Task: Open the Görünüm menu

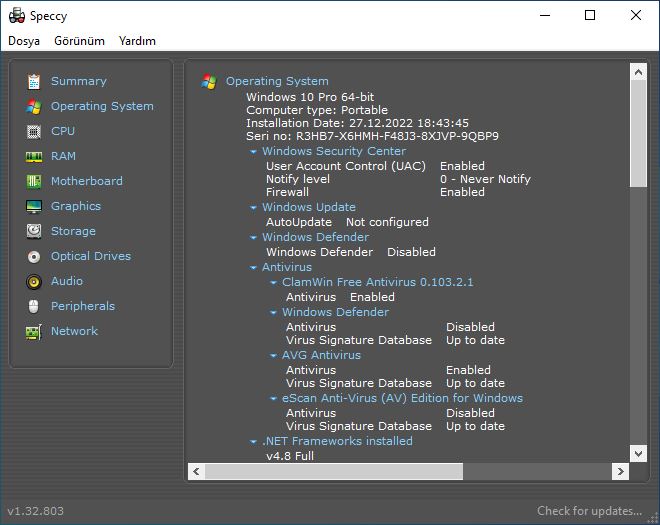Action: pyautogui.click(x=79, y=41)
